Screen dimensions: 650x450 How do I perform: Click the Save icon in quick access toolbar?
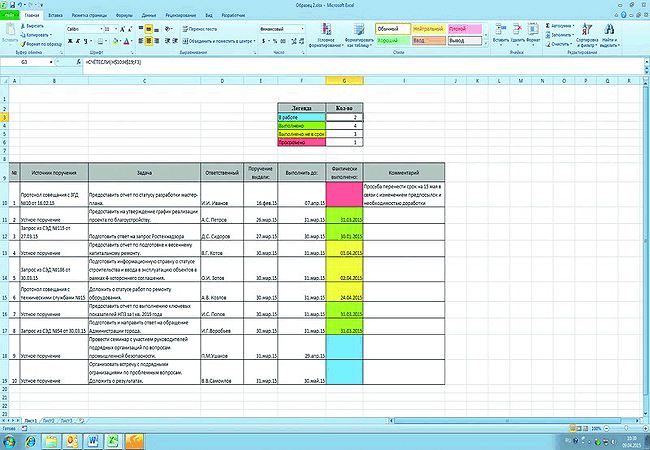12,5
